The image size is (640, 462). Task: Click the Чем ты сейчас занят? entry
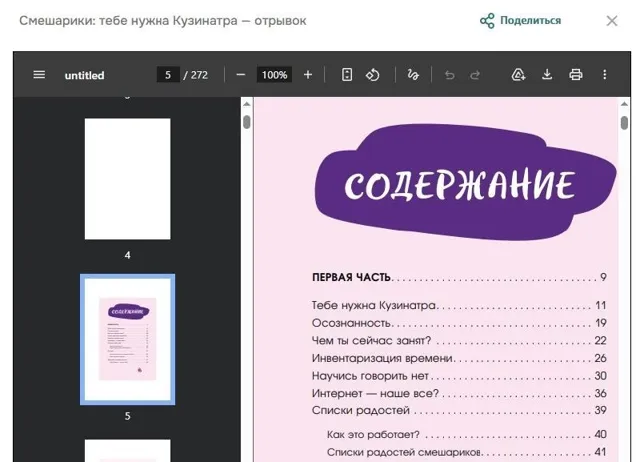[x=459, y=340]
